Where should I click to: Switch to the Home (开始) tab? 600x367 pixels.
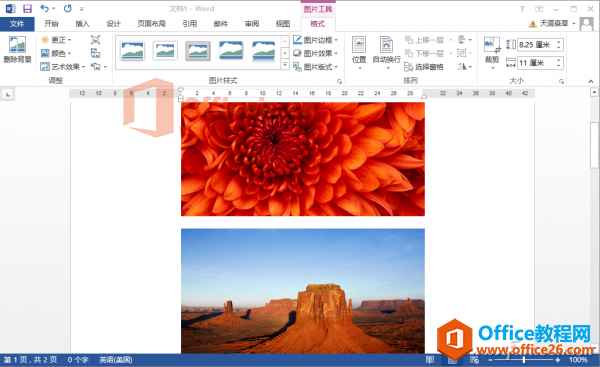click(51, 24)
